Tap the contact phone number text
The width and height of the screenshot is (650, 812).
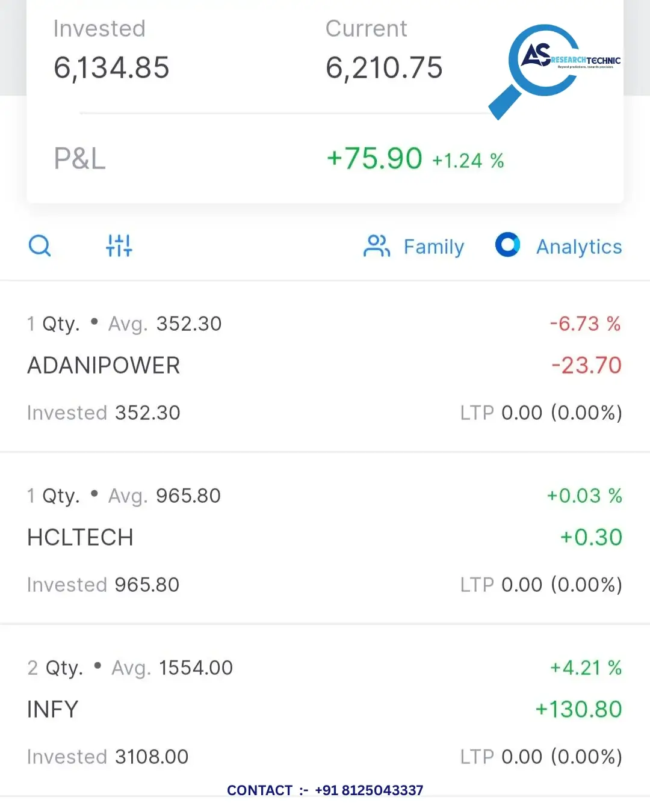[369, 790]
